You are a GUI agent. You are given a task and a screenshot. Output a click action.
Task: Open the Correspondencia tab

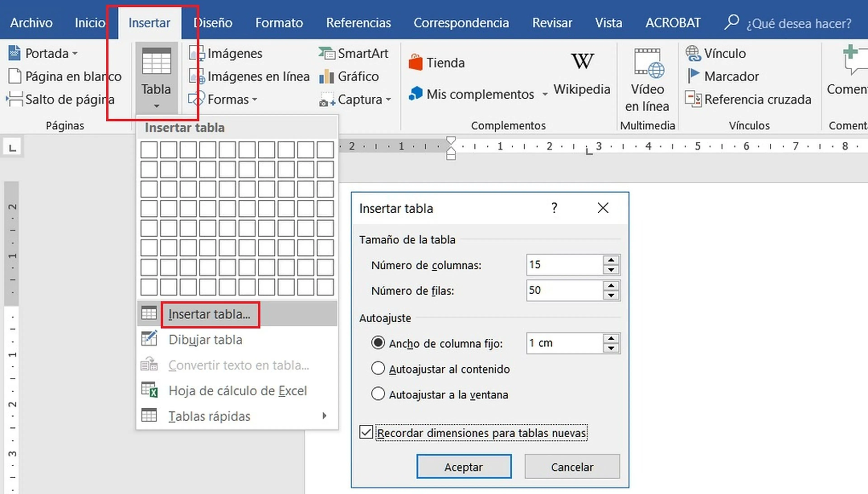(461, 23)
